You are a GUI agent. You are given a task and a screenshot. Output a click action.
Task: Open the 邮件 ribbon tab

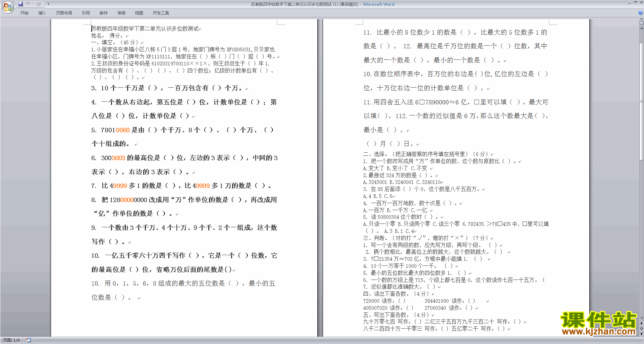coord(104,13)
